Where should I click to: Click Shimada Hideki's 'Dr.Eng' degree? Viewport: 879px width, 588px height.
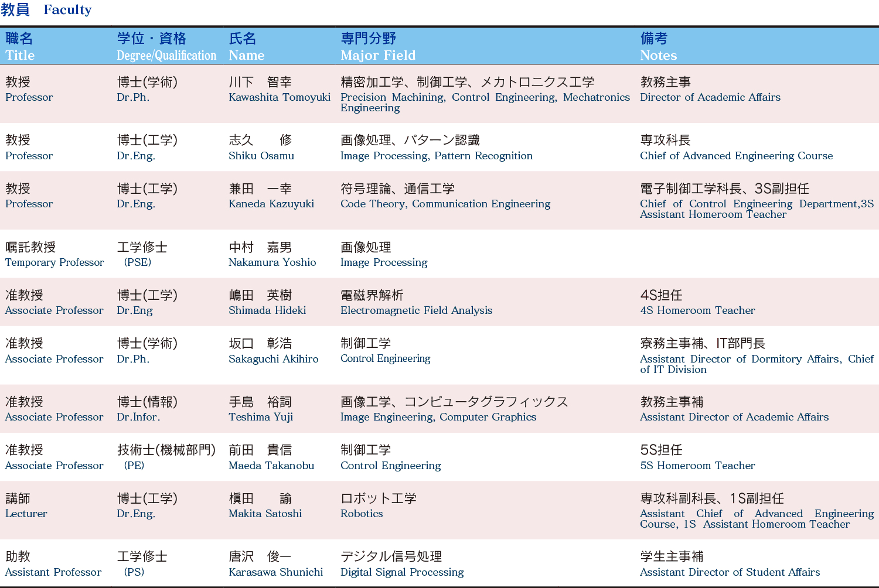(135, 310)
